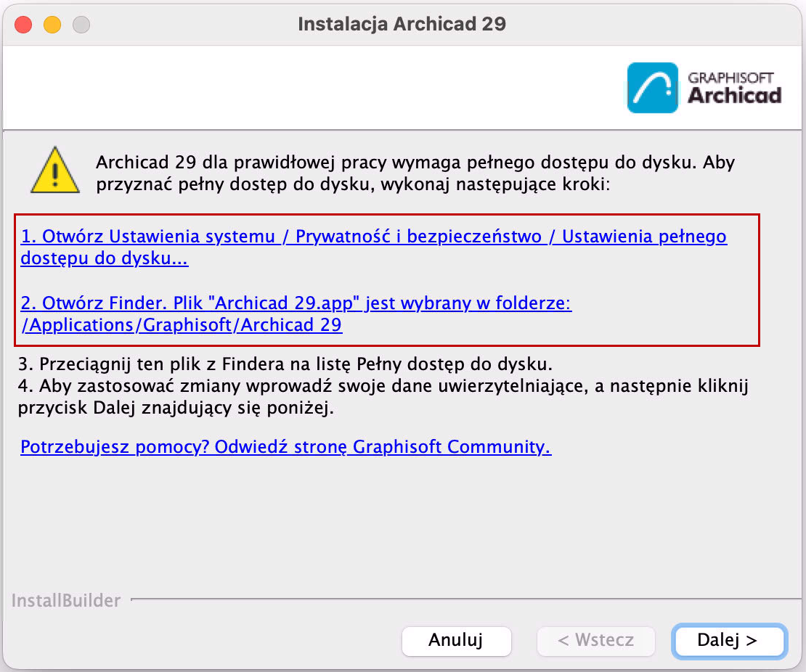806x672 pixels.
Task: Open Finder link showing Archicad 29.app
Action: (296, 314)
